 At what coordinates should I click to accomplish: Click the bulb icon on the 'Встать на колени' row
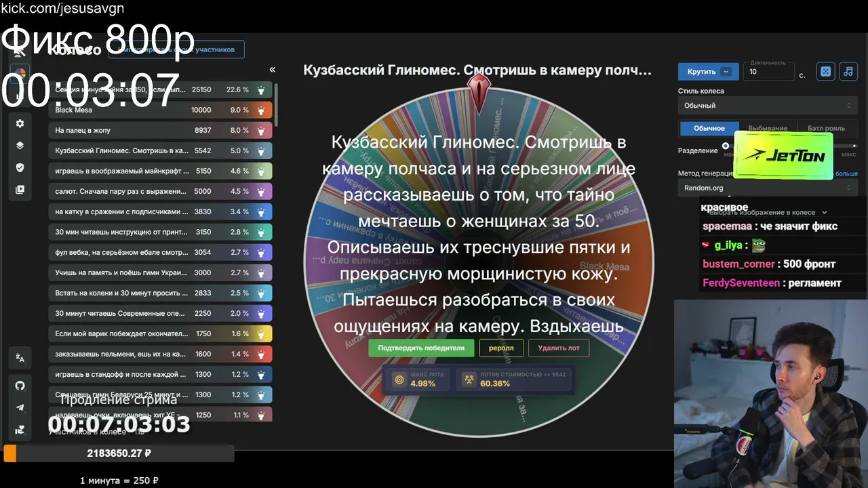(x=261, y=293)
